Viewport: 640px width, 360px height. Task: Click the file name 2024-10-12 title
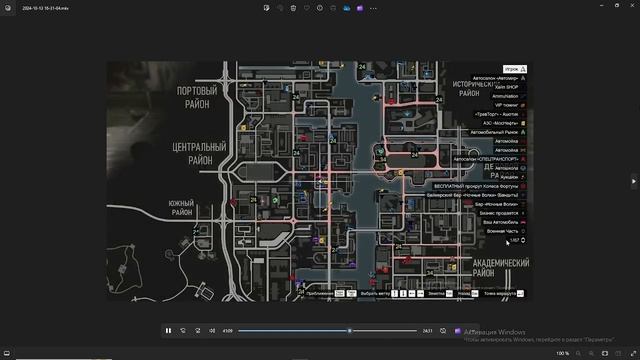coord(45,8)
